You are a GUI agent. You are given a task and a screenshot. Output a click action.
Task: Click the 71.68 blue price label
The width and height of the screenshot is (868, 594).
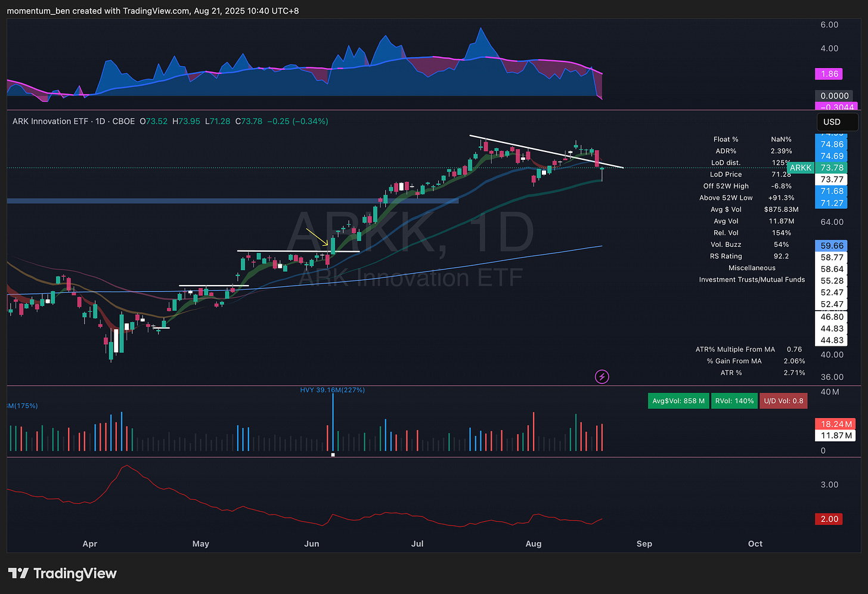click(x=832, y=191)
